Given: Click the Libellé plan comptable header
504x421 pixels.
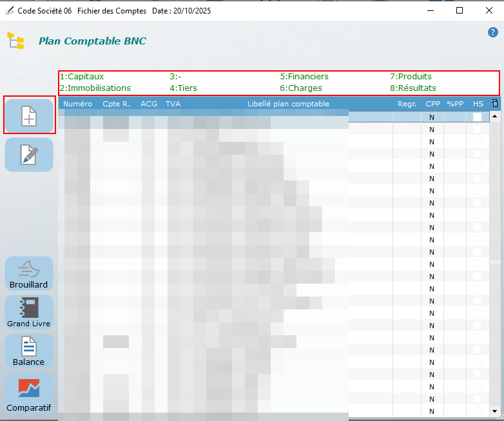Looking at the screenshot, I should coord(288,104).
